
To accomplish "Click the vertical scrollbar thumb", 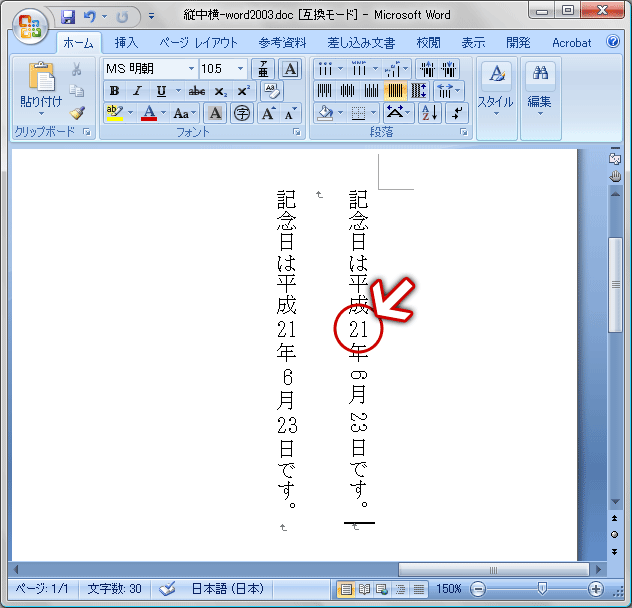I will tap(615, 285).
